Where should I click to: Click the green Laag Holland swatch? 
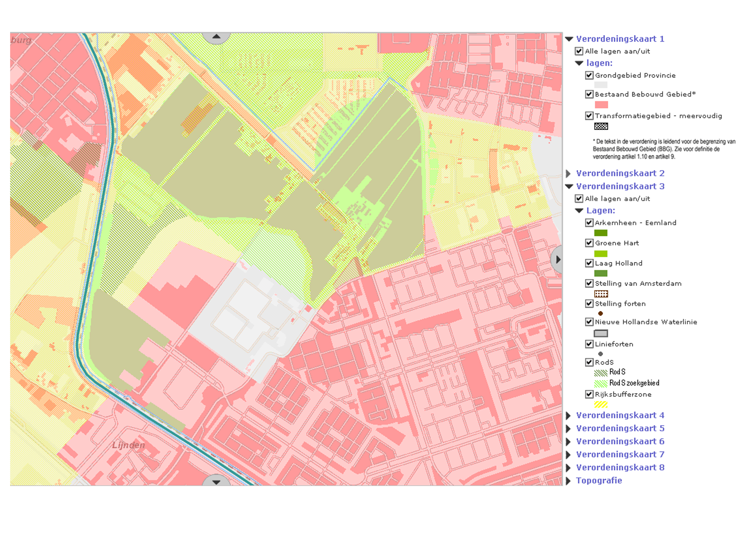601,273
